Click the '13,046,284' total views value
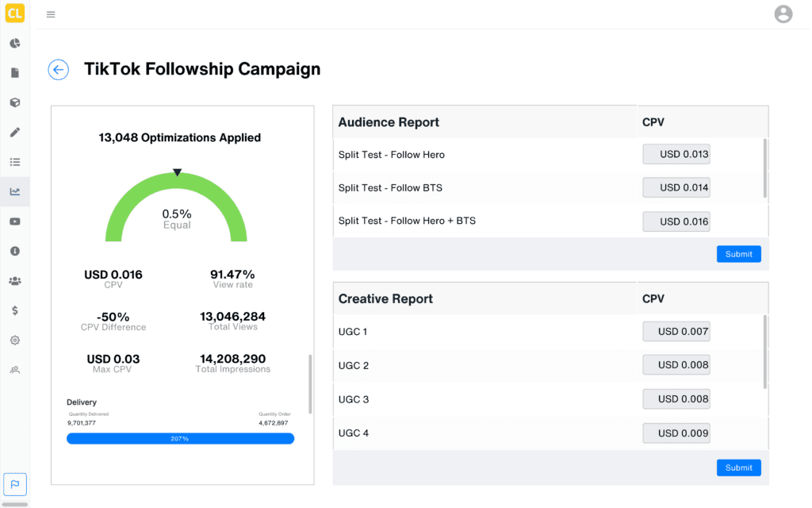812x508 pixels. click(x=232, y=316)
